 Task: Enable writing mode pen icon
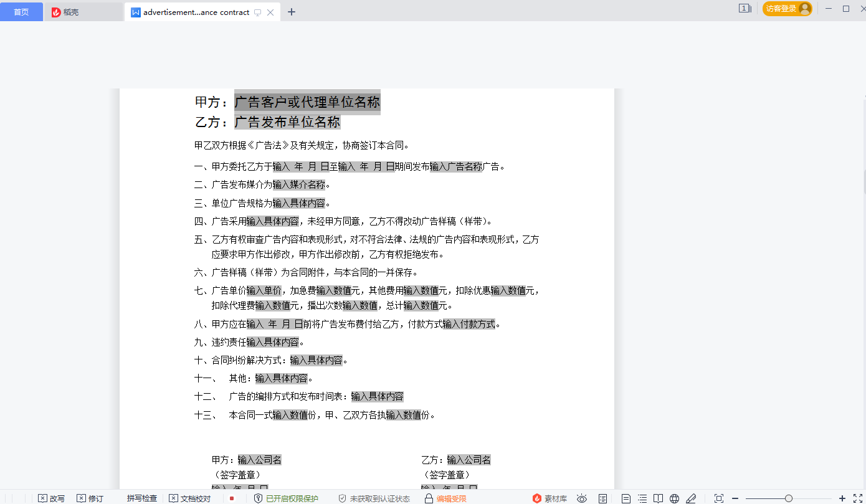coord(691,498)
